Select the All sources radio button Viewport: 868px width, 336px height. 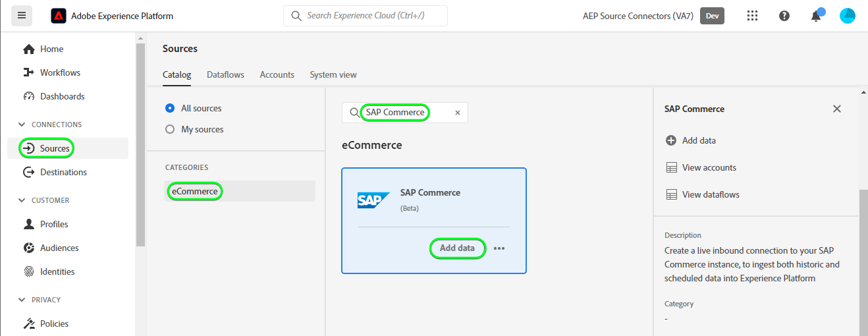170,108
